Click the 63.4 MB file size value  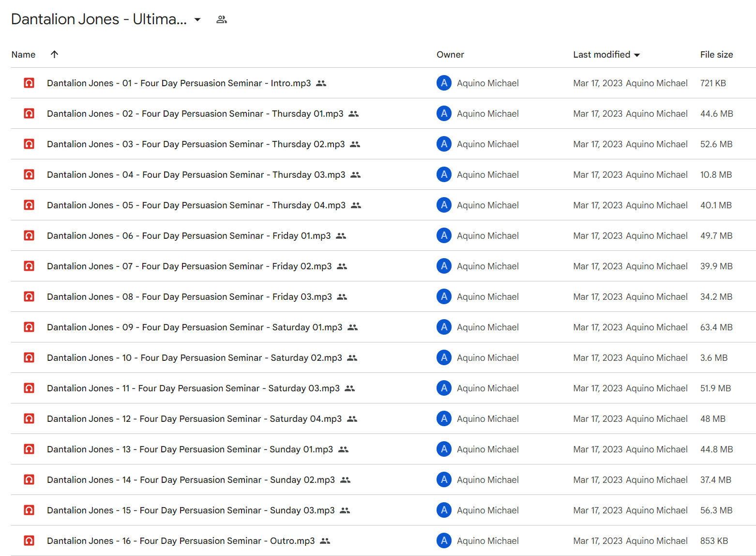click(x=716, y=327)
